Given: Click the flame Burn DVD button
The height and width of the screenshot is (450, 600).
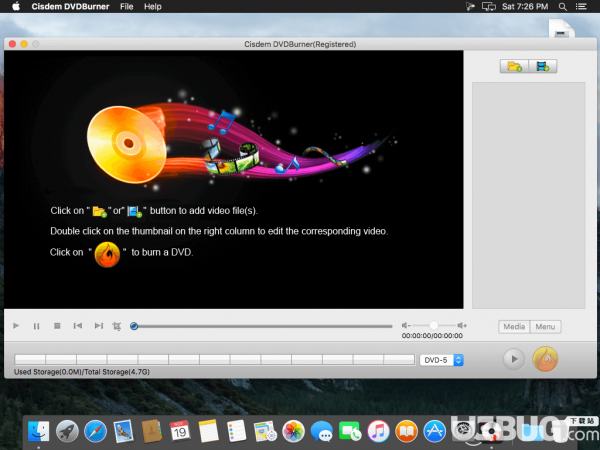Looking at the screenshot, I should (x=545, y=359).
